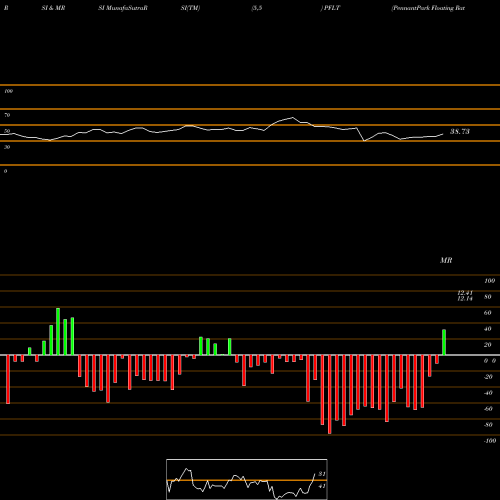Click the 100 label on the right MR axis
Screen dimensions: 500x500
[489, 281]
